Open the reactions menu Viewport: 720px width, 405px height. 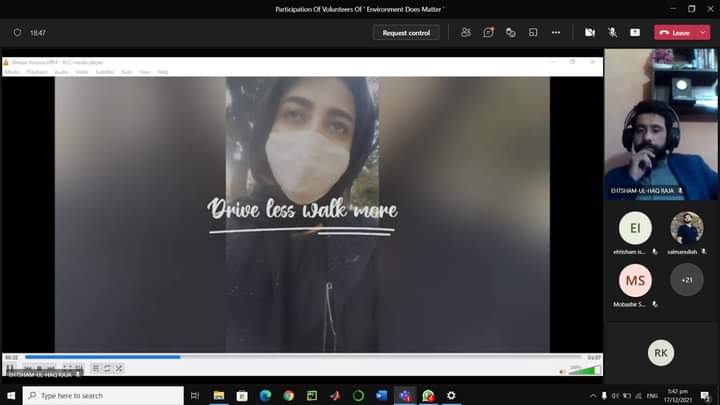tap(511, 32)
